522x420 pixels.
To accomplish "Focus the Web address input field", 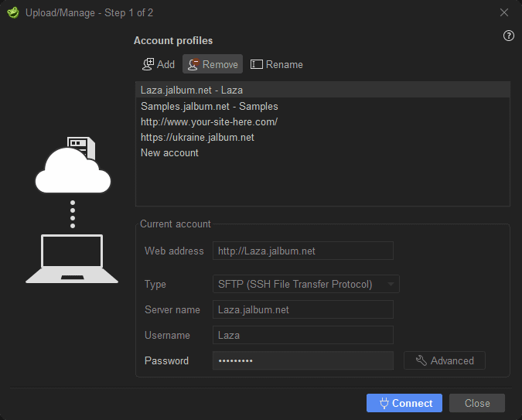I will (x=303, y=251).
